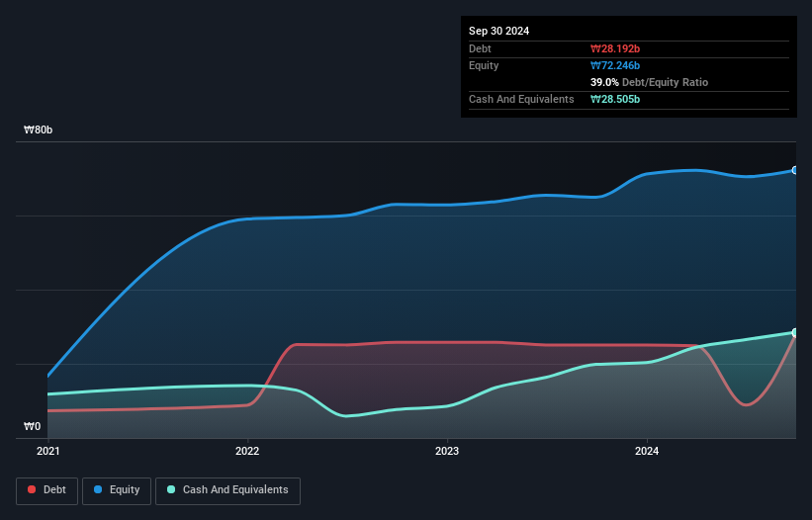Select the 2022 x-axis label
812x520 pixels.
point(247,451)
